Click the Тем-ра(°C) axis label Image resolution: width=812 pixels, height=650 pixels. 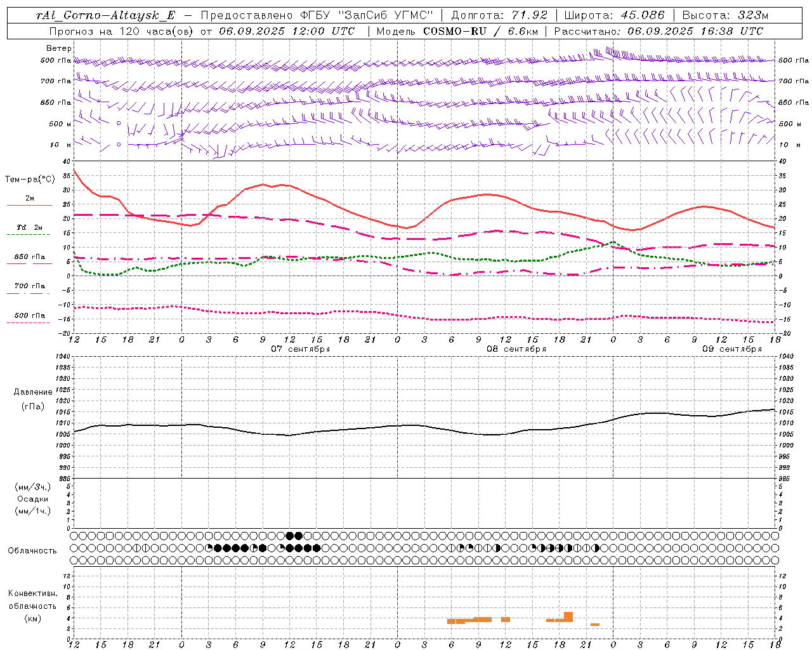[30, 180]
